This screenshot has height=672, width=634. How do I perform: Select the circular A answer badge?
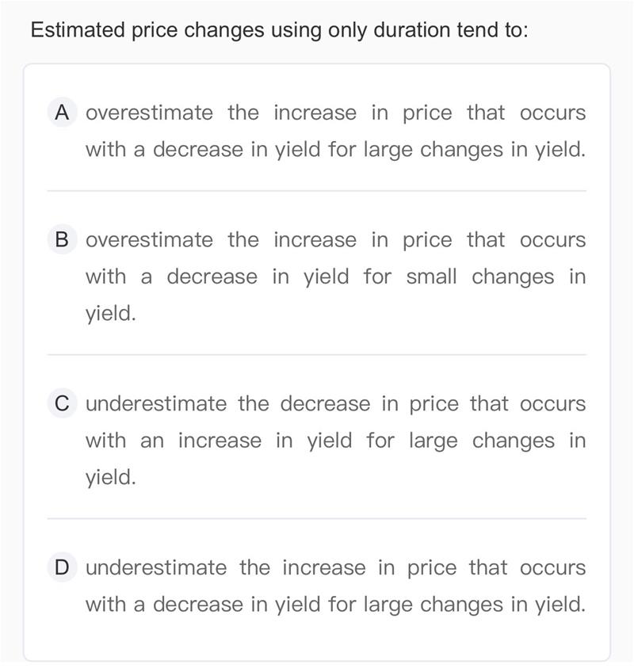pyautogui.click(x=62, y=113)
